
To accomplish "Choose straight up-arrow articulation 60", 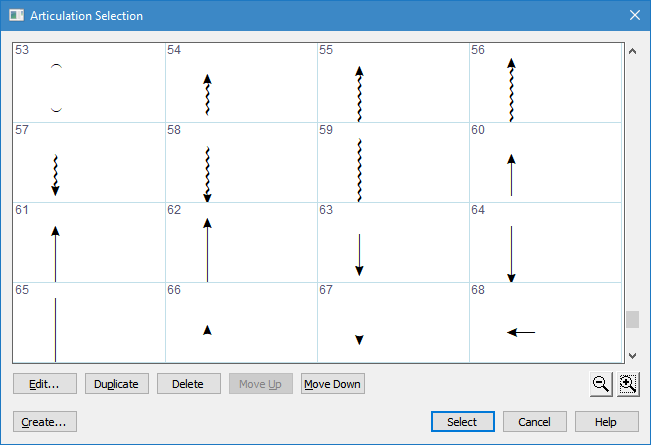I will click(511, 174).
